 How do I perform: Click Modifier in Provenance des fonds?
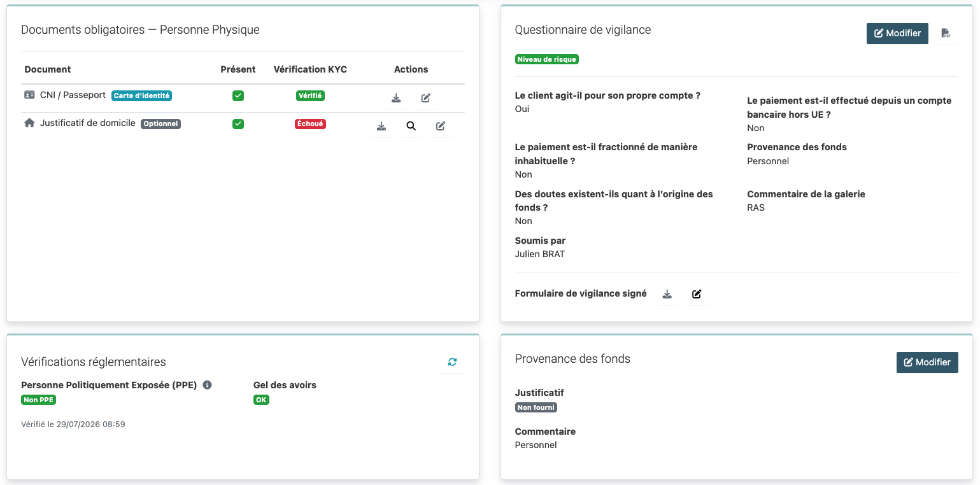point(927,362)
